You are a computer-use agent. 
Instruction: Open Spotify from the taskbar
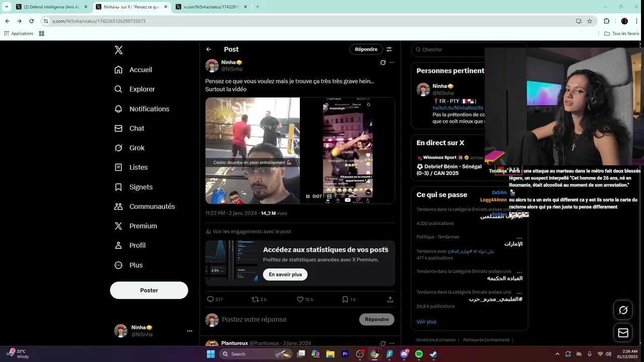[419, 354]
